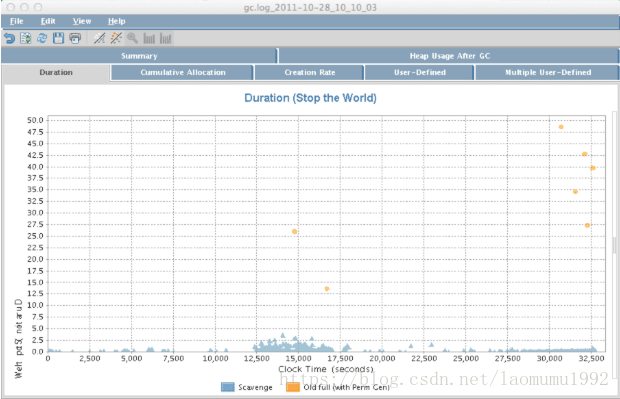
Task: Click the document list icon in toolbar
Action: click(26, 38)
